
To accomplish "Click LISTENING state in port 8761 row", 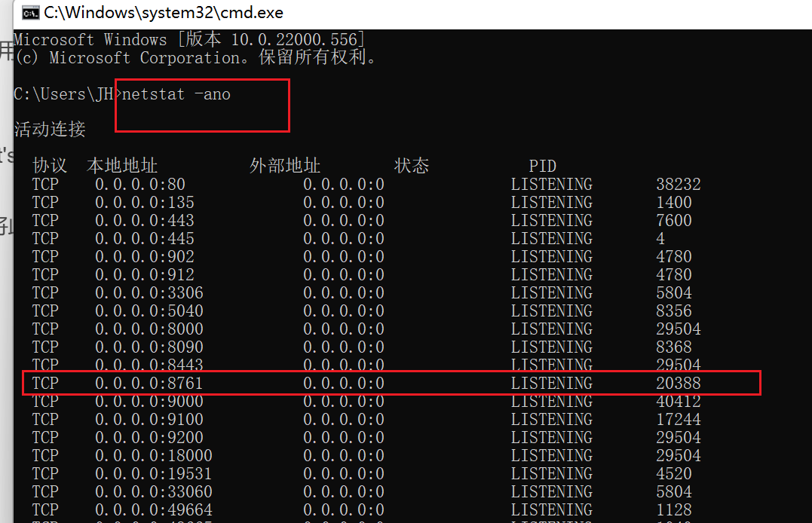I will 552,384.
